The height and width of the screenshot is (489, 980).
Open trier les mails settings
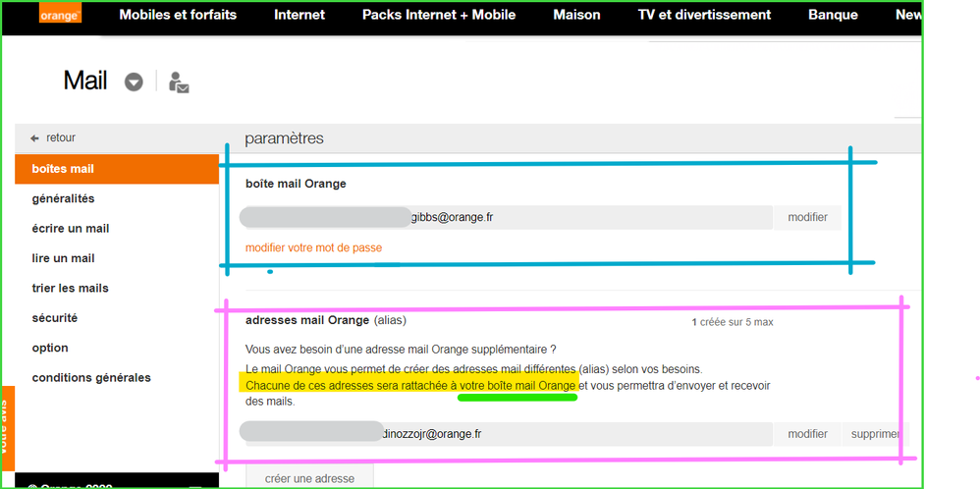click(x=70, y=288)
